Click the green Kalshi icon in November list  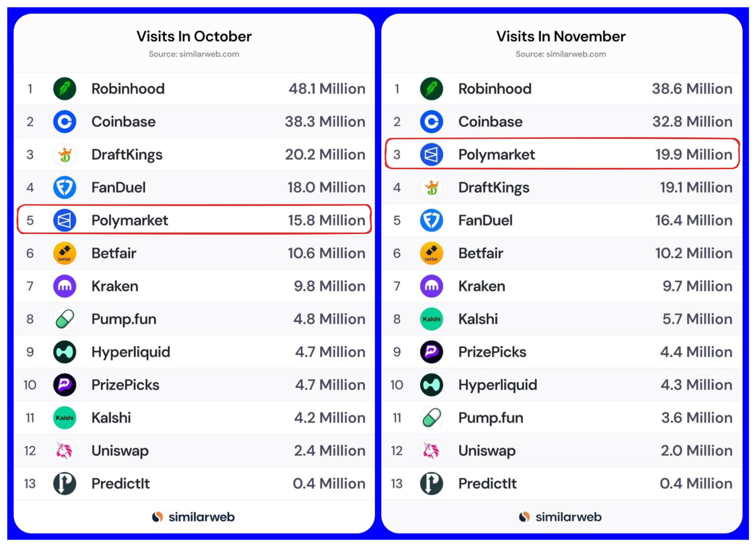(x=431, y=319)
